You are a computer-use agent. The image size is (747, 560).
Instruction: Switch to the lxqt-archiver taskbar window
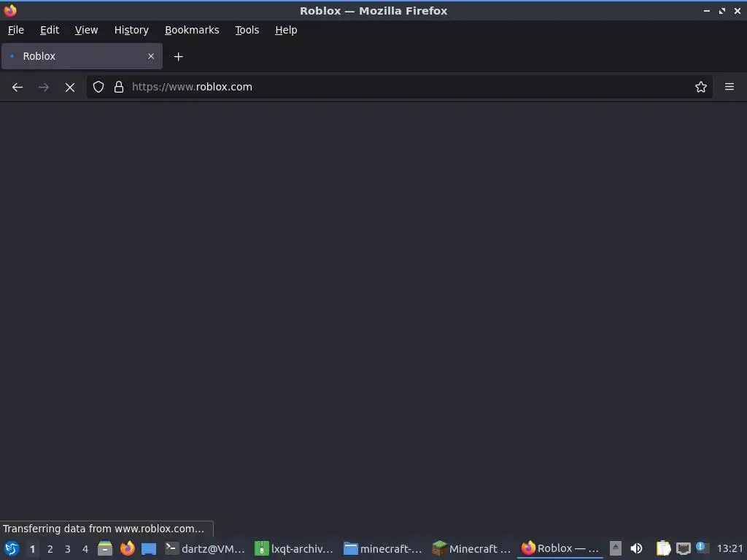(x=294, y=548)
